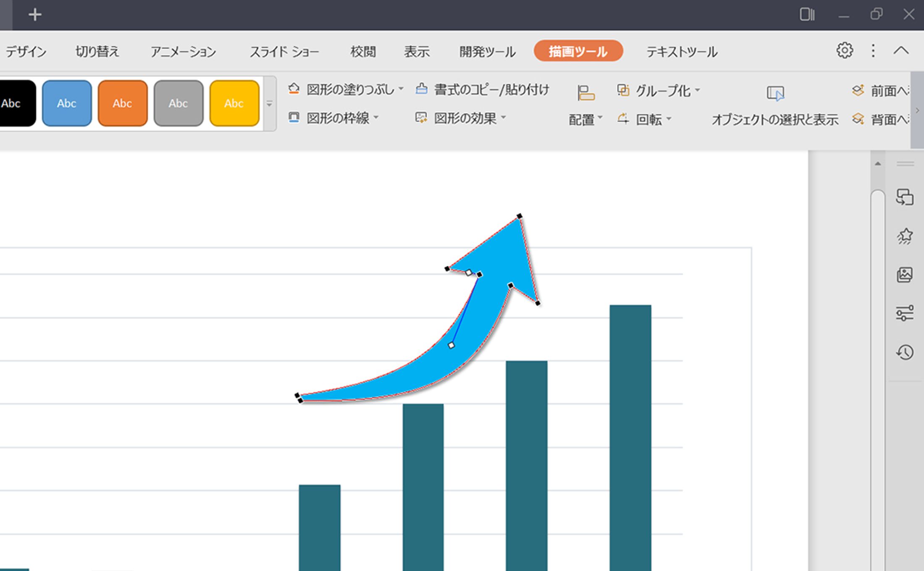Click Bring Forward (前面へ) icon

tap(858, 90)
